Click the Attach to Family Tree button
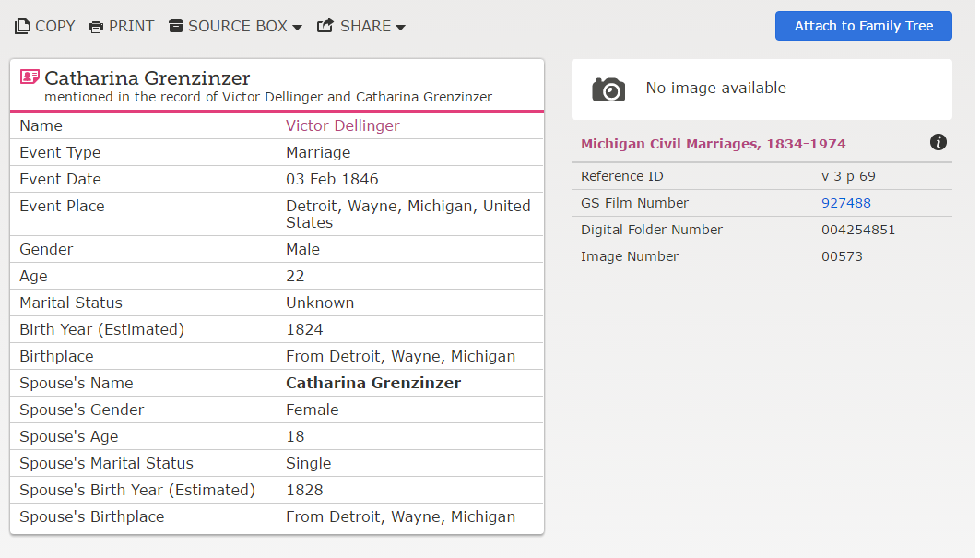This screenshot has height=558, width=980. click(863, 26)
